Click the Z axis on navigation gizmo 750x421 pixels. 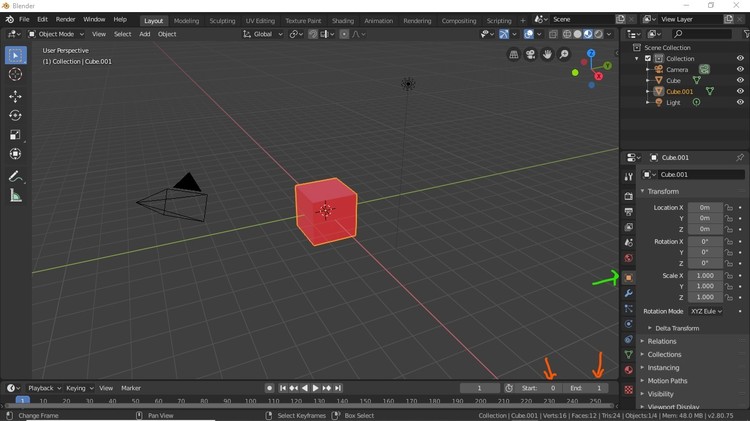point(591,53)
